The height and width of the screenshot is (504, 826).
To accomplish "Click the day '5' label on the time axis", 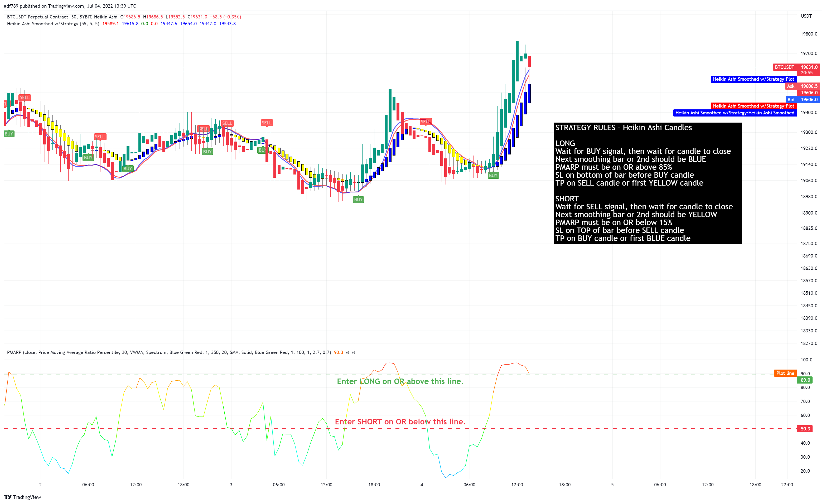I will tap(612, 484).
